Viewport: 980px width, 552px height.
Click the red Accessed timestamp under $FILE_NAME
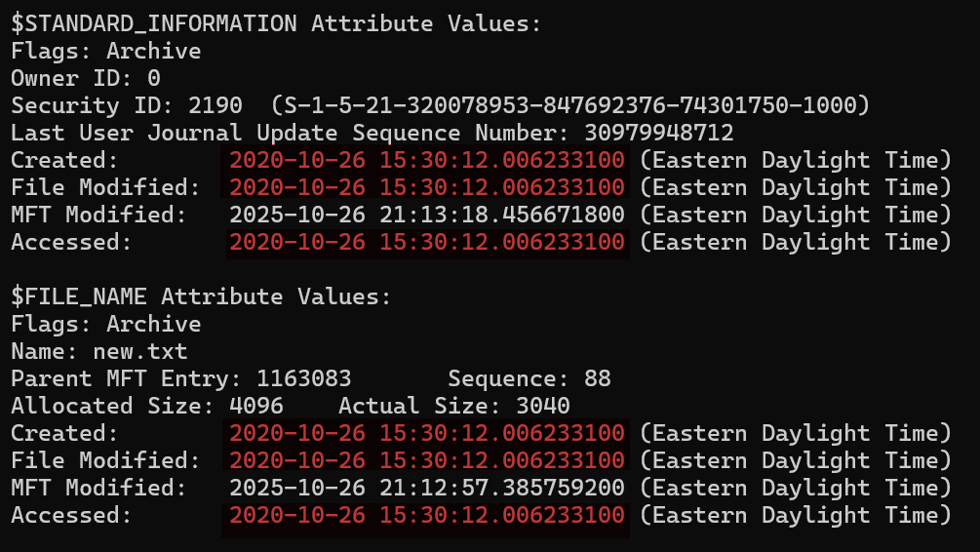(x=427, y=515)
